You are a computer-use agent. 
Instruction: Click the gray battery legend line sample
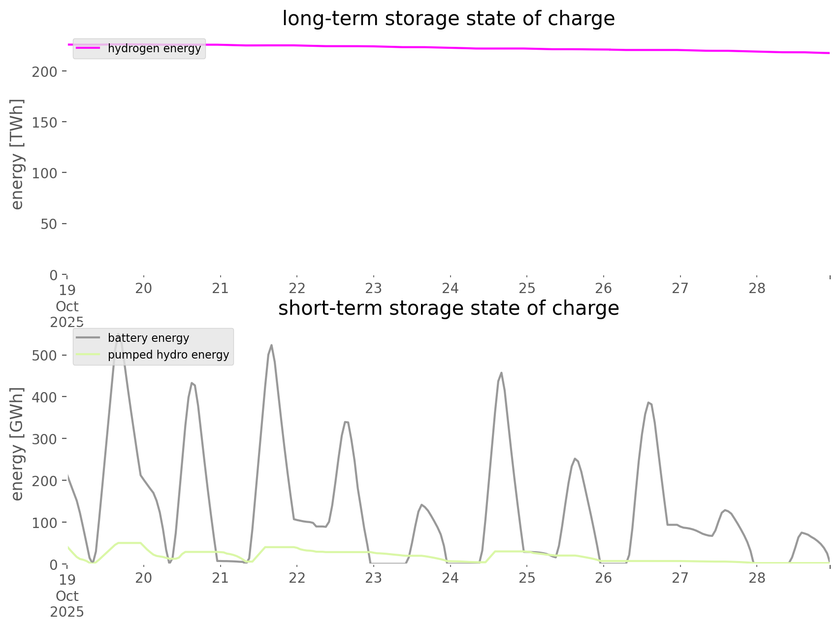pos(88,338)
